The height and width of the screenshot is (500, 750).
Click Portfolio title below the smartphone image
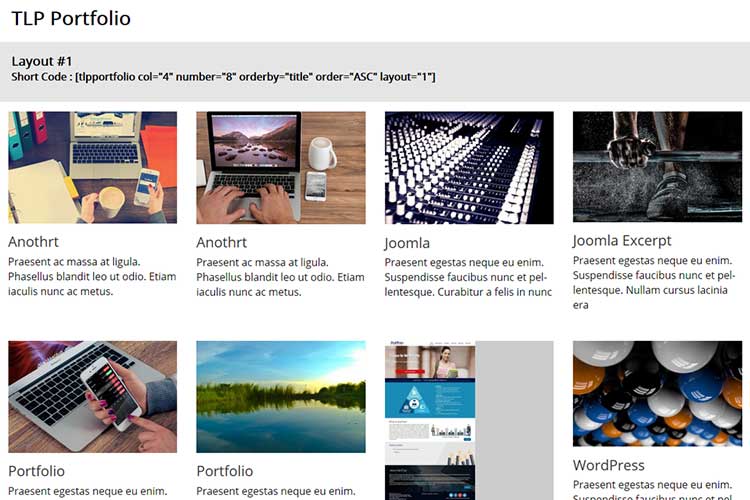[x=36, y=471]
